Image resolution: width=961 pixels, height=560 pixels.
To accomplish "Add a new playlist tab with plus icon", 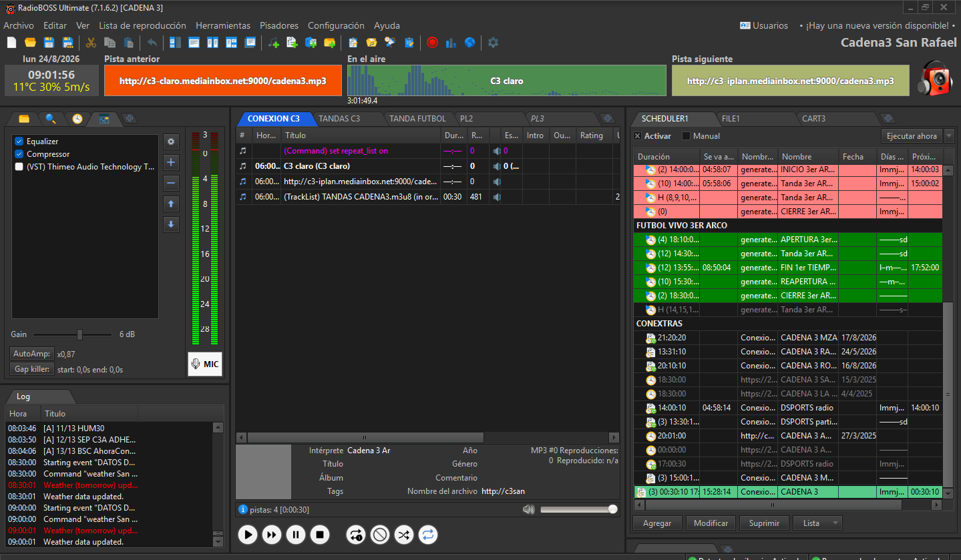I will pos(608,119).
